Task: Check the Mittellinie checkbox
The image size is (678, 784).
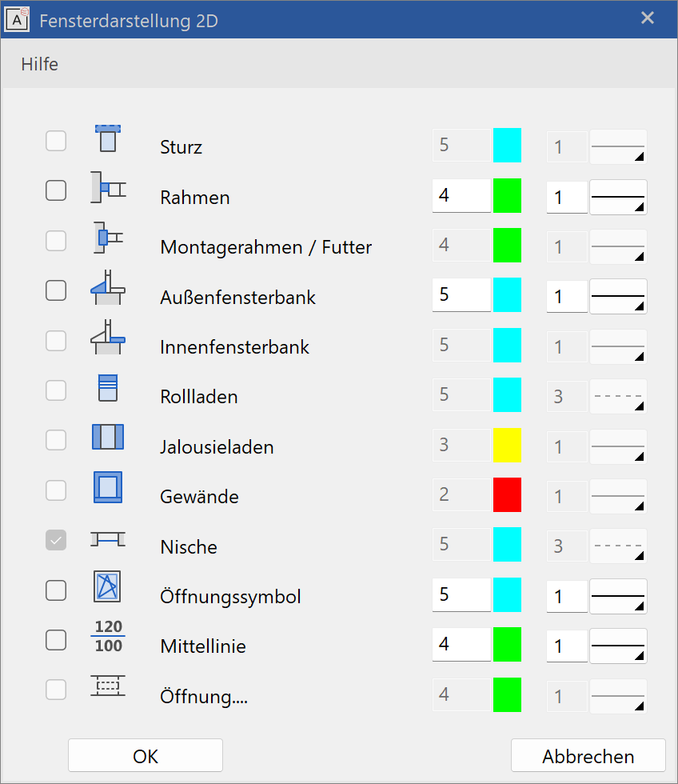Action: click(56, 639)
